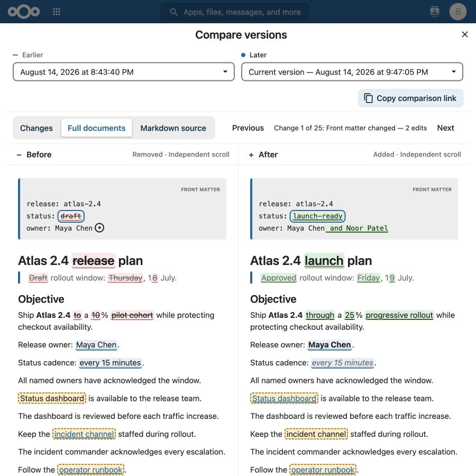Open the app grid menu

pos(57,12)
